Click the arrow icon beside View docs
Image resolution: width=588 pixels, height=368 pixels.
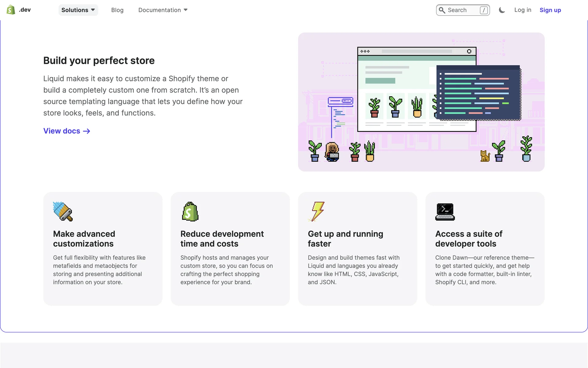[x=87, y=131]
